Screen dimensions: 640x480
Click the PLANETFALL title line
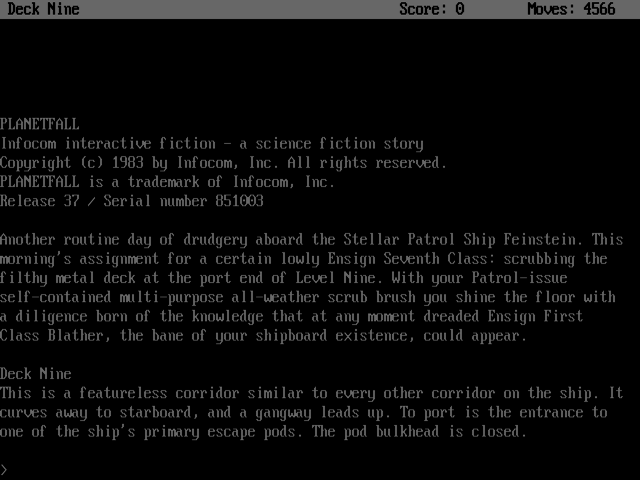coord(40,124)
